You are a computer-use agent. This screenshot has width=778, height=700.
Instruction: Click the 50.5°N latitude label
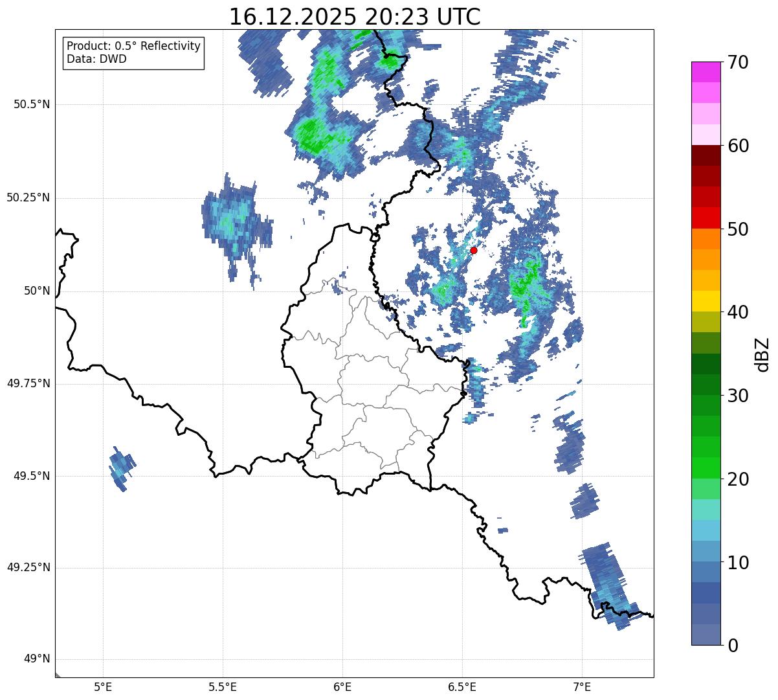point(32,105)
